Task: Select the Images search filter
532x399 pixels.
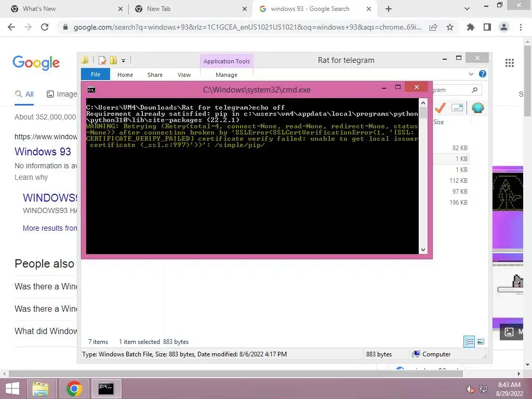Action: (x=62, y=94)
